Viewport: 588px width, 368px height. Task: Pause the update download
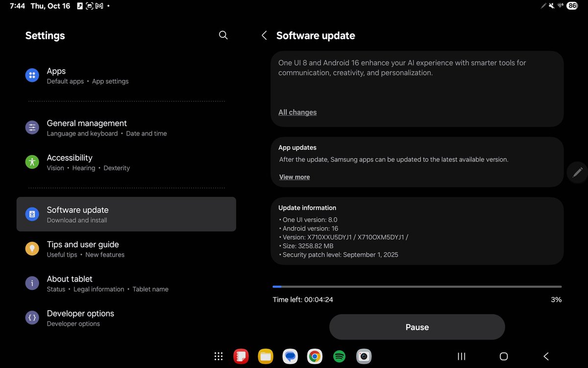(x=417, y=327)
